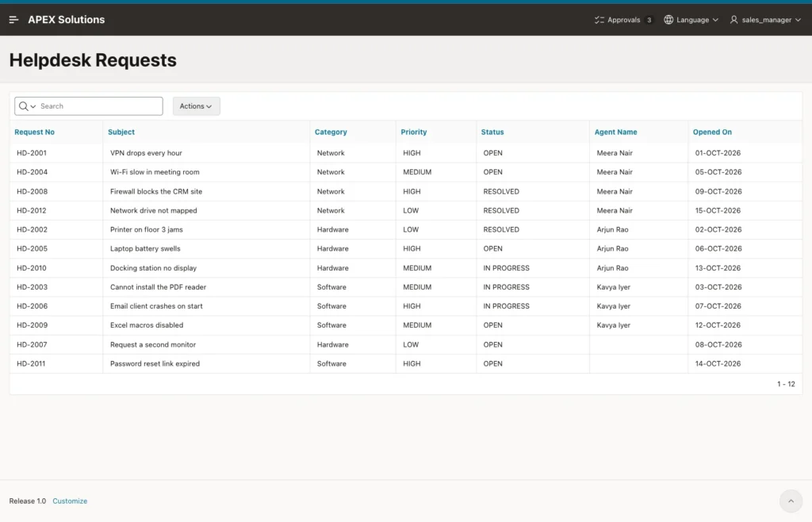The image size is (812, 522).
Task: Click the APEX Solutions title link
Action: pos(67,20)
